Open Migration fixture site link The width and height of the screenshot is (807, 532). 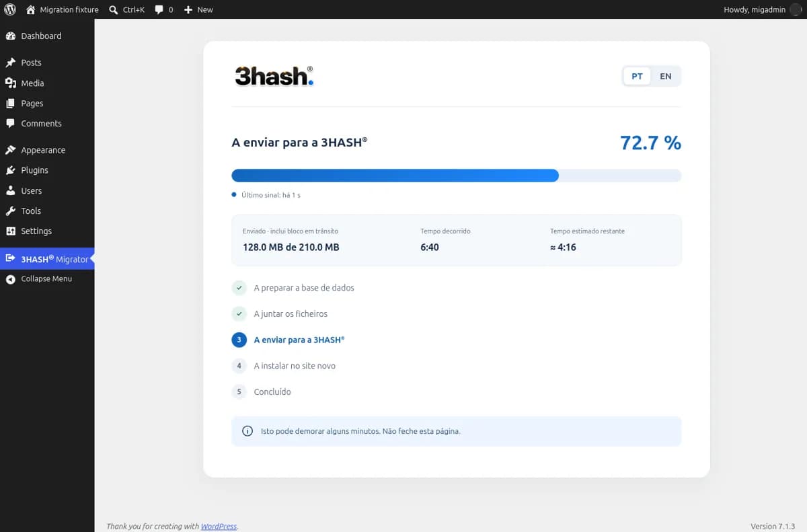click(69, 9)
